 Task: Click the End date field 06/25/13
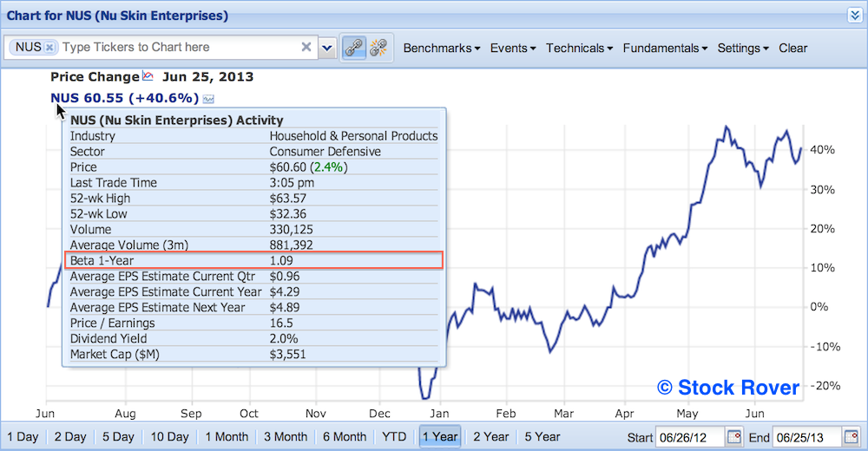(806, 438)
